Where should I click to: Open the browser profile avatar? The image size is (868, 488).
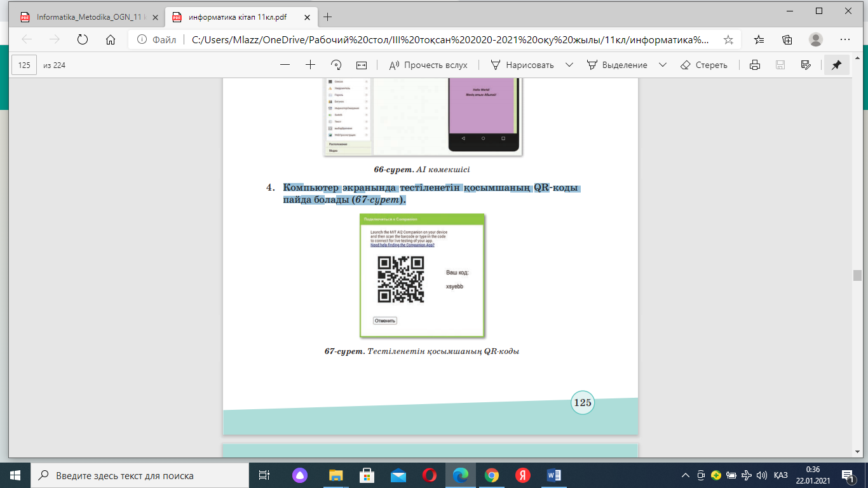pyautogui.click(x=816, y=39)
